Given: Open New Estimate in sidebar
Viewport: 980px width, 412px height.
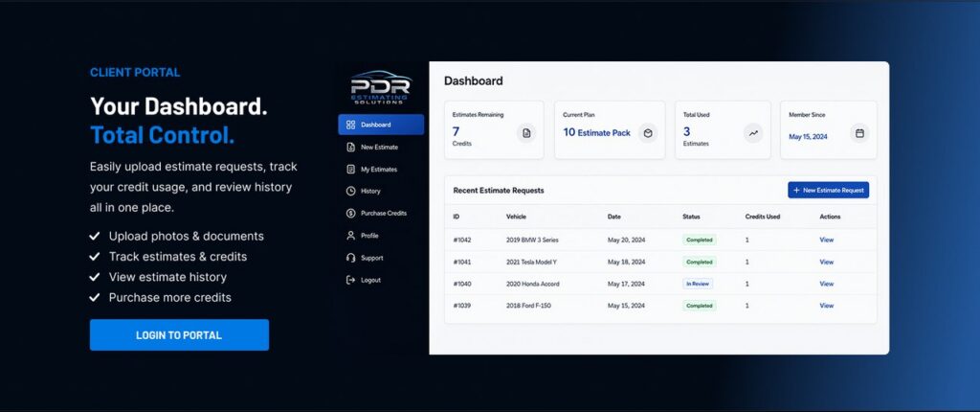Looking at the screenshot, I should pyautogui.click(x=381, y=148).
